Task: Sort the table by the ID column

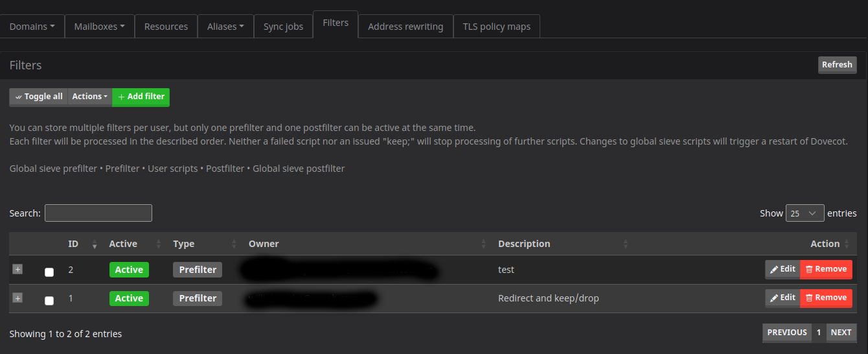Action: 95,244
